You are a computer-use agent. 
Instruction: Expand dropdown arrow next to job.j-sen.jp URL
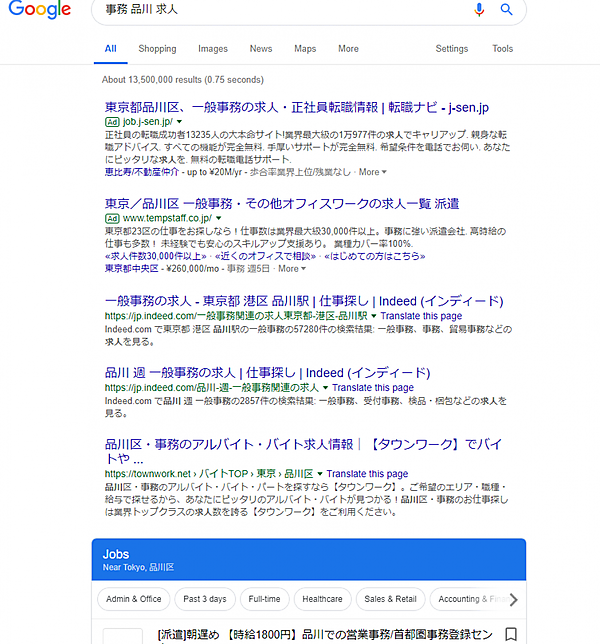click(179, 122)
